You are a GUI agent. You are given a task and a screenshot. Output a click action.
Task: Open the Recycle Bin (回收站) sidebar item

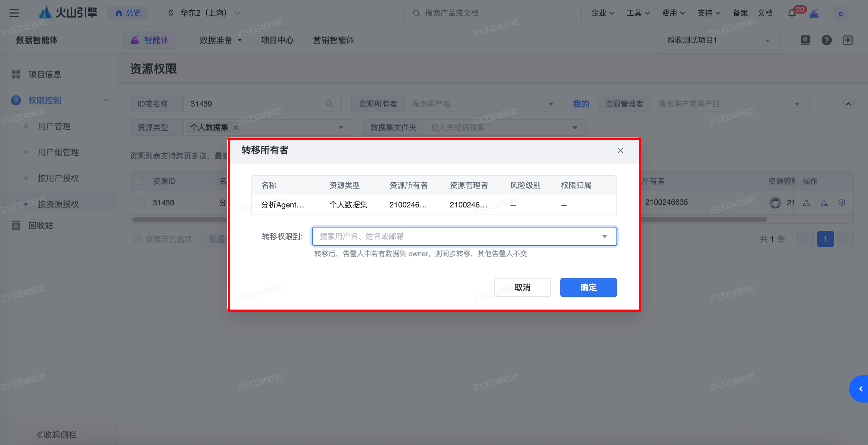point(40,225)
